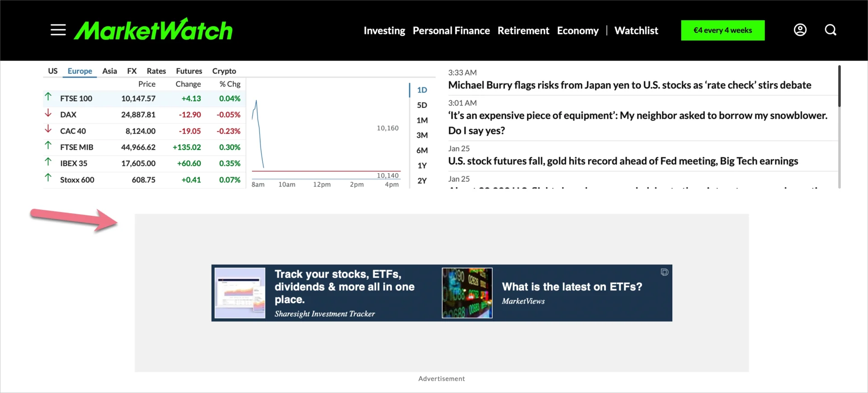Select the Crypto markets tab

[224, 71]
